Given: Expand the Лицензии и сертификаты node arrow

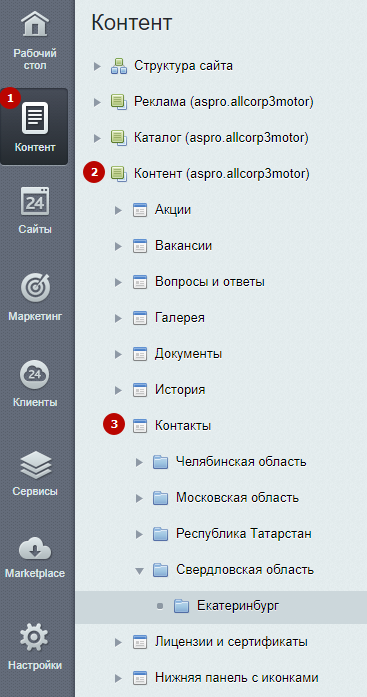Looking at the screenshot, I should click(118, 642).
